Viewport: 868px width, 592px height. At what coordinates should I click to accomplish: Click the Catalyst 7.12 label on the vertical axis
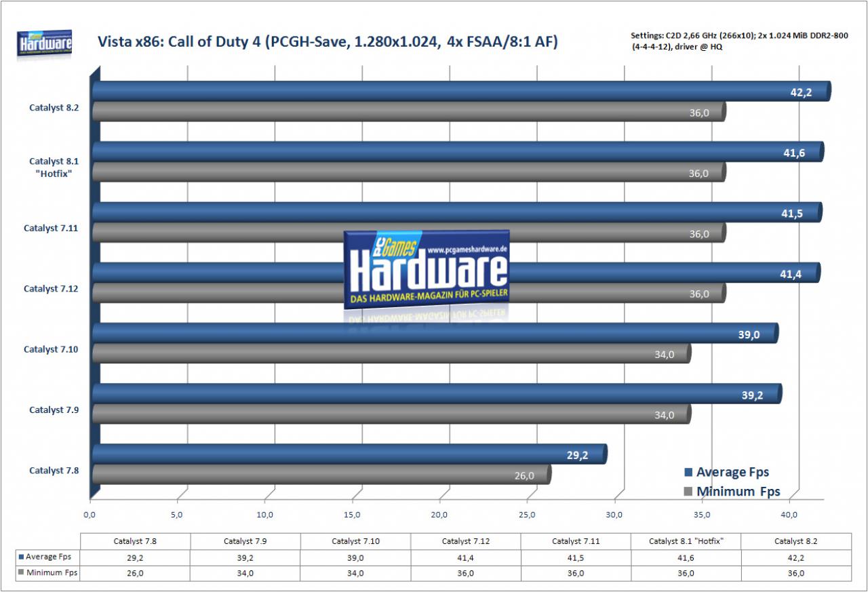[x=52, y=289]
